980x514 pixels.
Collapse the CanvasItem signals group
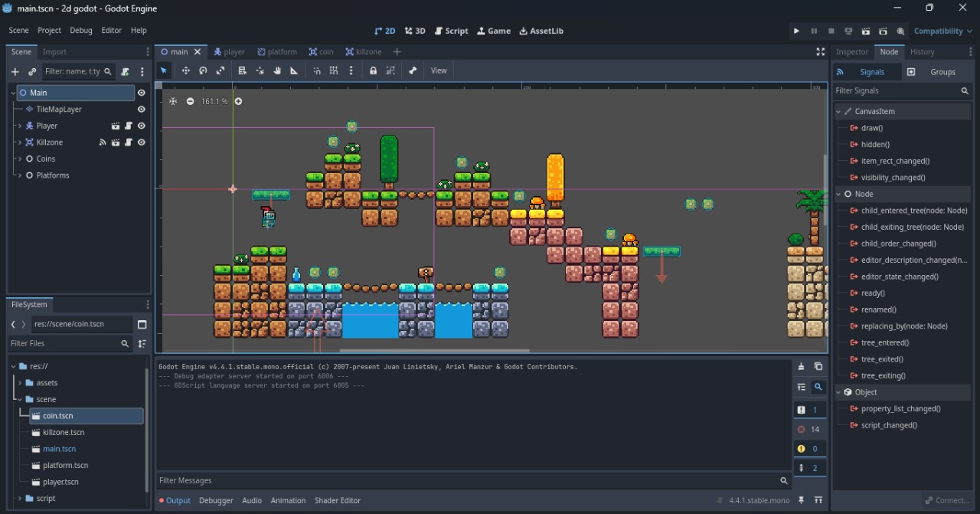coord(839,112)
